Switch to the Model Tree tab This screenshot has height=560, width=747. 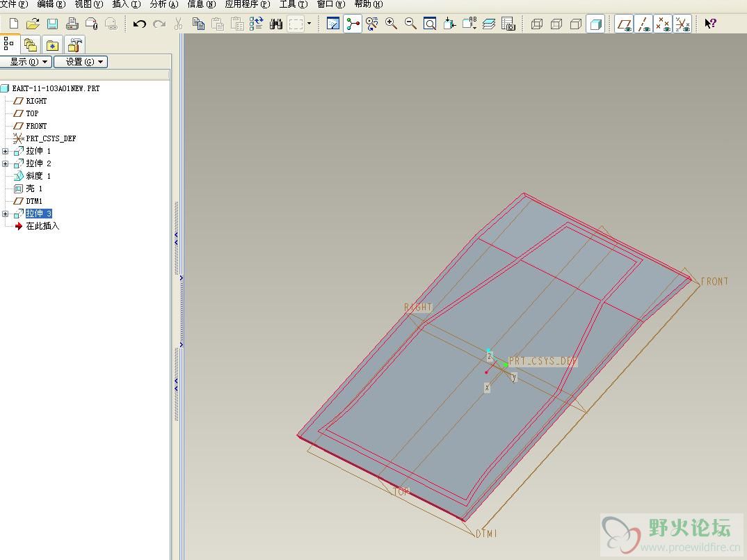click(9, 45)
